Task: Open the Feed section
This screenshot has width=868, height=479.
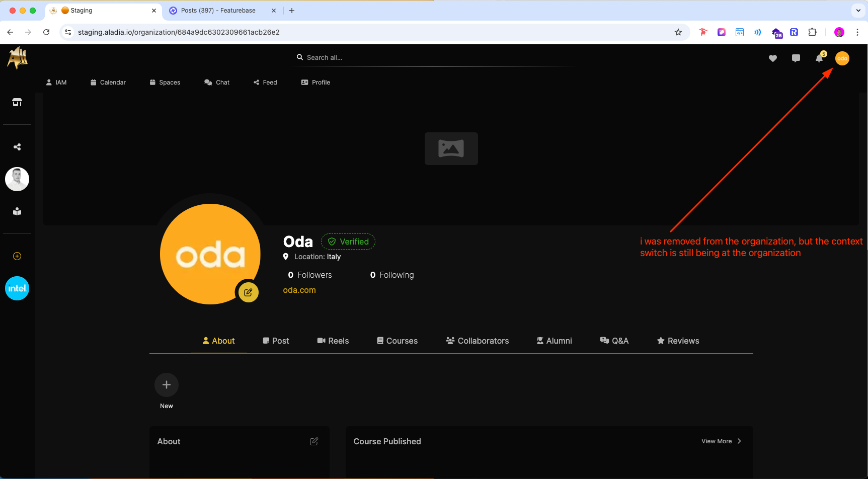Action: pyautogui.click(x=265, y=83)
